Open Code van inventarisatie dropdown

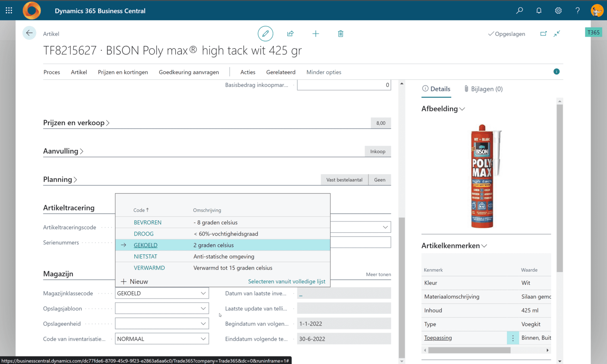[x=203, y=339]
